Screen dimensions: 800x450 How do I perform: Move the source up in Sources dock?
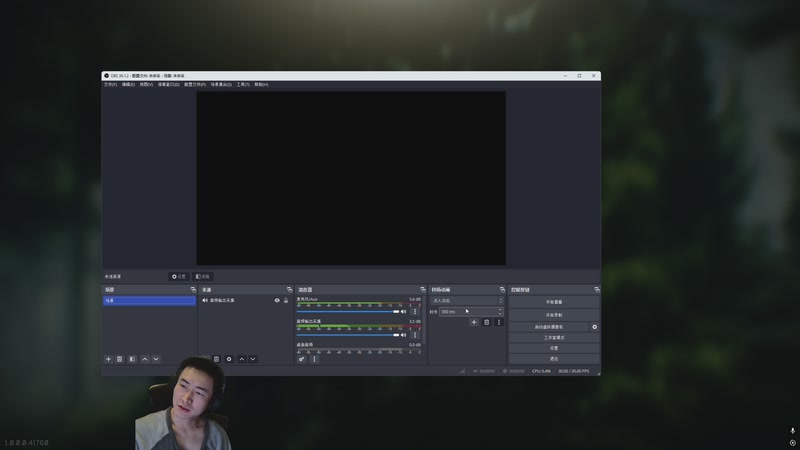242,359
